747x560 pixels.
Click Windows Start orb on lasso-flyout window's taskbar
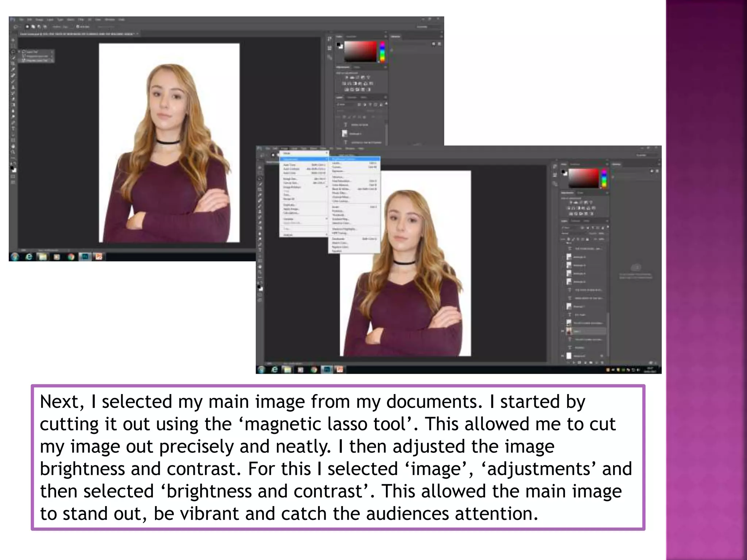coord(15,257)
